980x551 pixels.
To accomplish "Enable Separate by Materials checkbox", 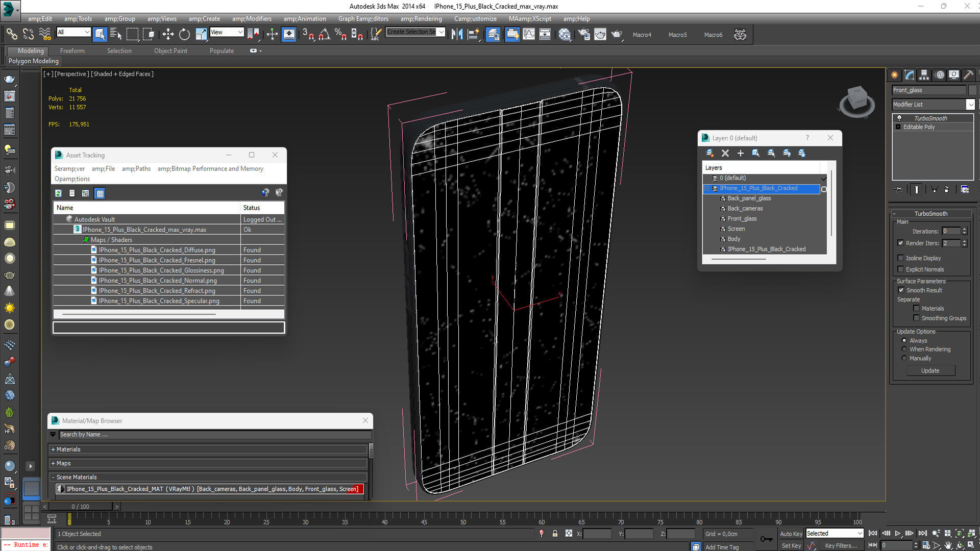I will click(917, 308).
